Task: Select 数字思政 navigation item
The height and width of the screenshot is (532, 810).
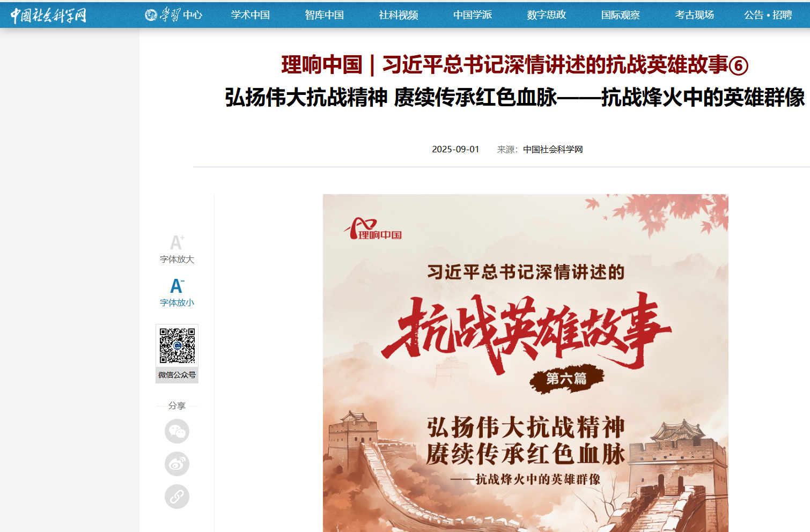Action: (x=547, y=15)
